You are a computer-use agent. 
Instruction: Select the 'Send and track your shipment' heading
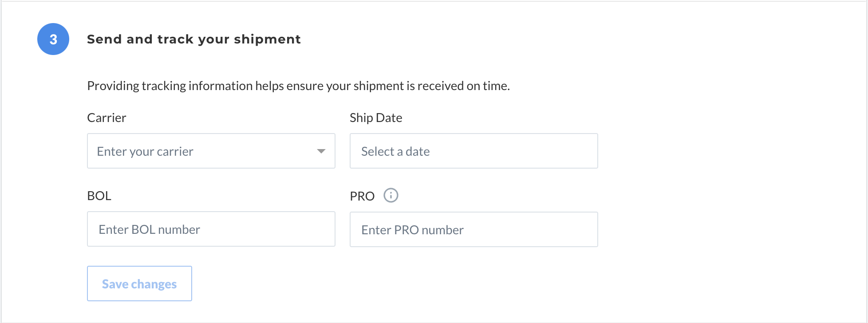pyautogui.click(x=194, y=39)
